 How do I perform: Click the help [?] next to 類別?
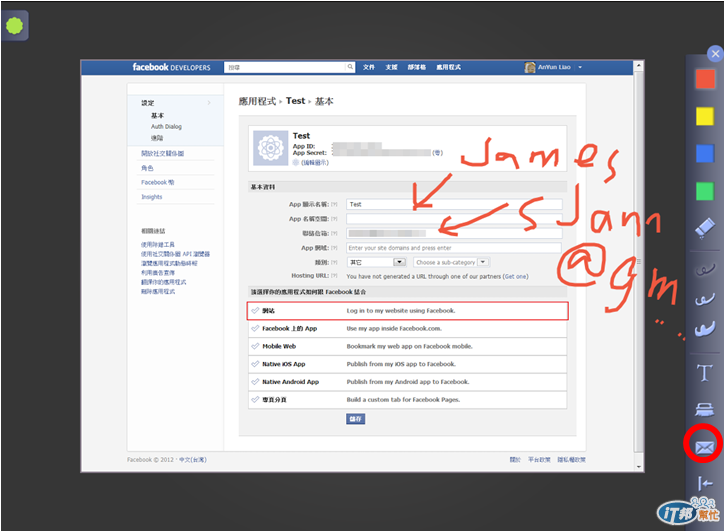334,263
